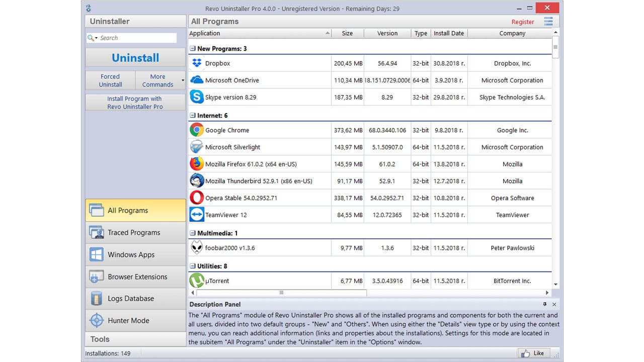Image resolution: width=644 pixels, height=362 pixels.
Task: Sort the list by the Size column
Action: point(348,33)
